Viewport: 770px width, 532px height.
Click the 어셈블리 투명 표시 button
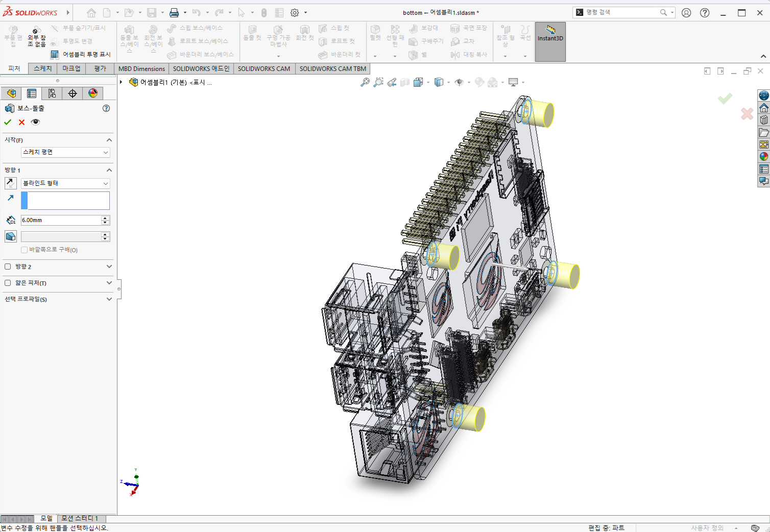coord(81,55)
